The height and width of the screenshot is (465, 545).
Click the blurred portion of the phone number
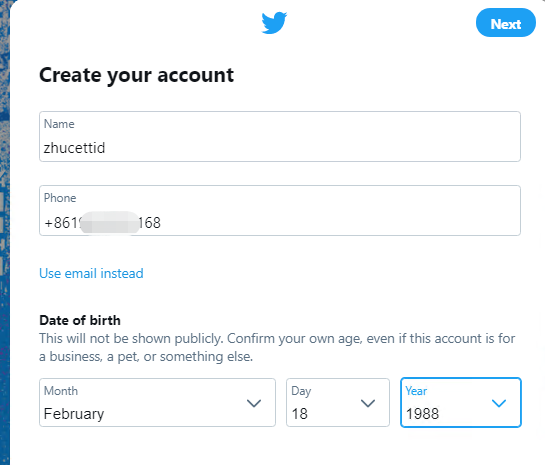[109, 223]
